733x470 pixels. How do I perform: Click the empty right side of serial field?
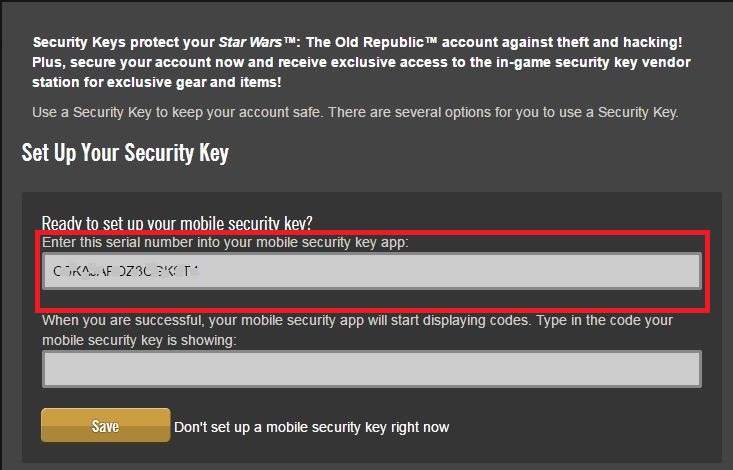tap(449, 271)
